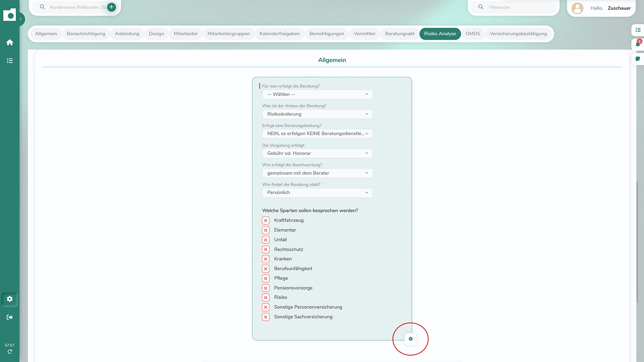Open the 'Für wen erfolgt die Beratung?' dropdown
644x362 pixels.
coord(317,94)
